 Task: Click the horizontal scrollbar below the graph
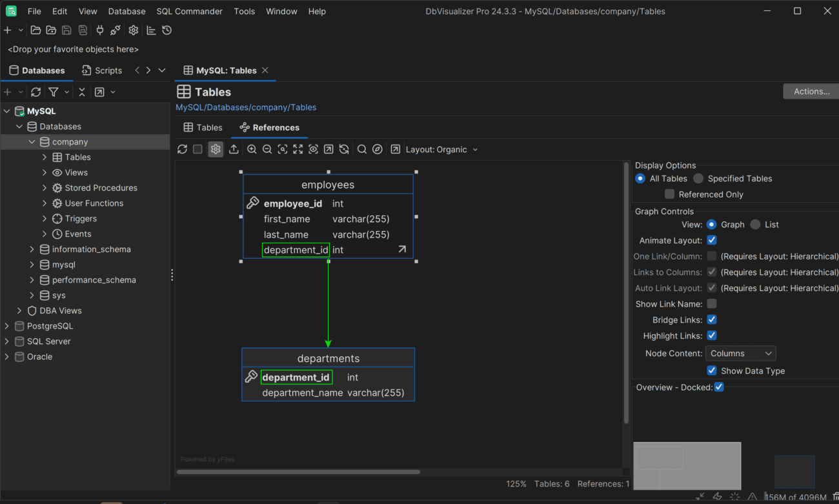pos(298,472)
